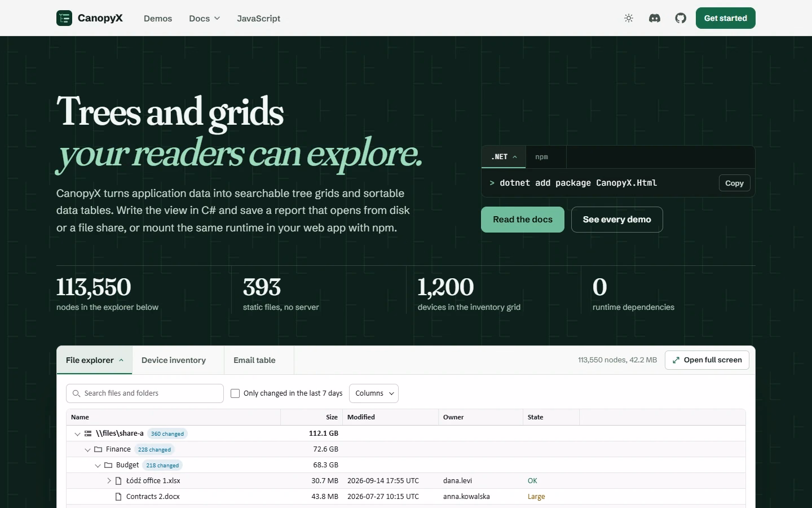Select the File explorer tab
Screen dimensions: 812x508
[x=94, y=360]
